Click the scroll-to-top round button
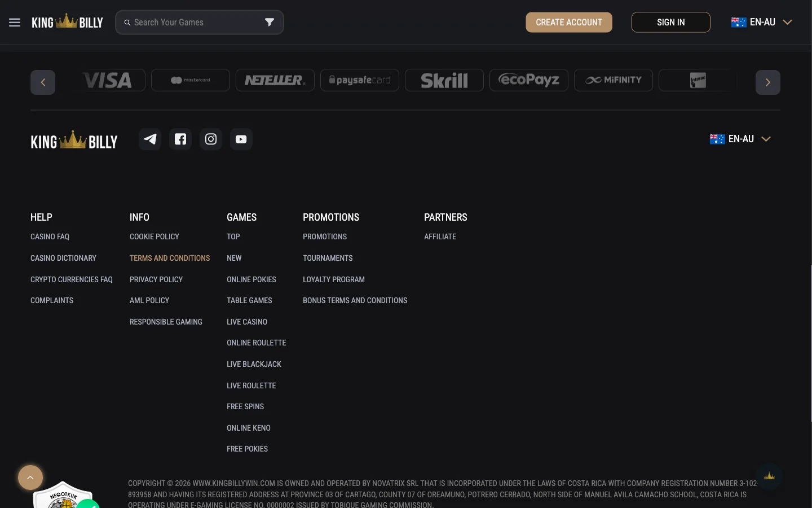The height and width of the screenshot is (508, 812). 30,478
